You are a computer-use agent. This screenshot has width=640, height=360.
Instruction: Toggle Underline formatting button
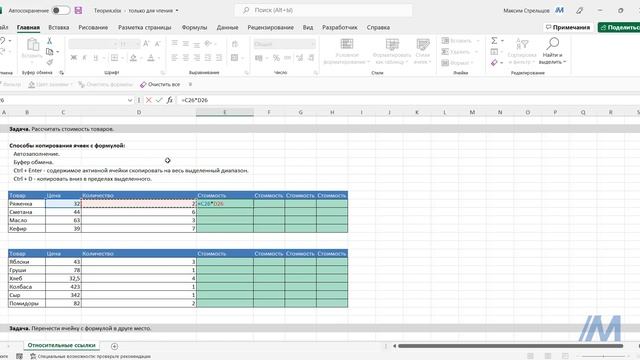click(x=96, y=58)
